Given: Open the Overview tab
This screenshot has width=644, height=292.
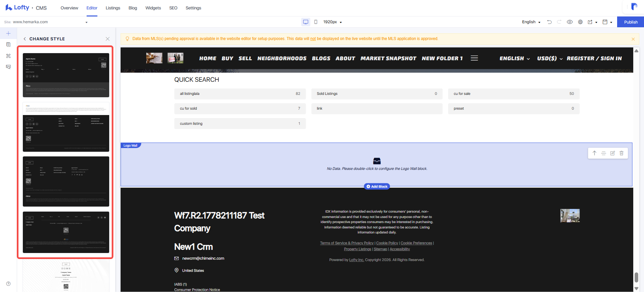Looking at the screenshot, I should click(69, 8).
